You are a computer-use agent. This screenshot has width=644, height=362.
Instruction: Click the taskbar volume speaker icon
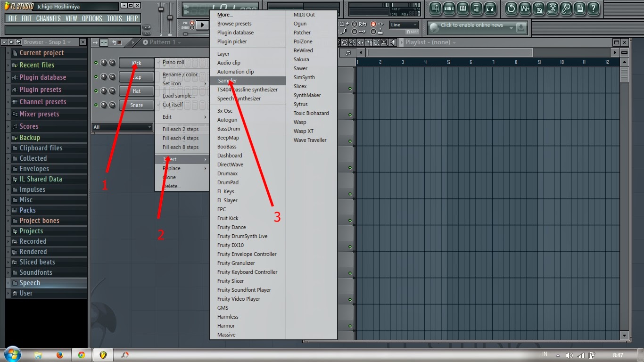point(570,355)
